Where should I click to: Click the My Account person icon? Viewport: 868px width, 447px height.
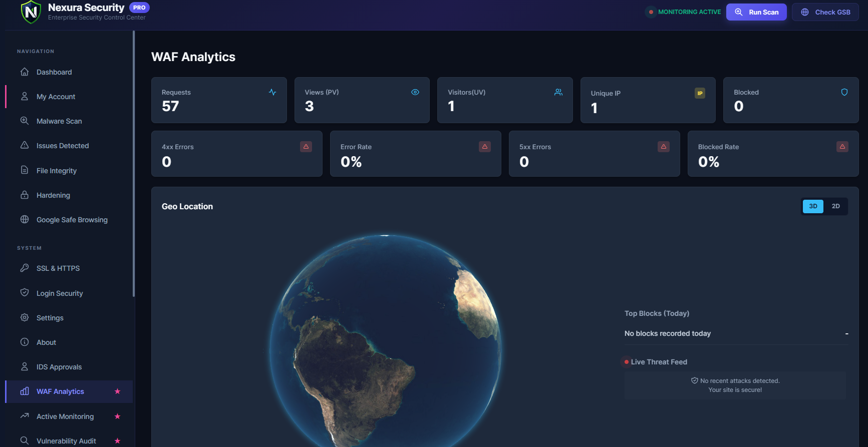pos(25,96)
